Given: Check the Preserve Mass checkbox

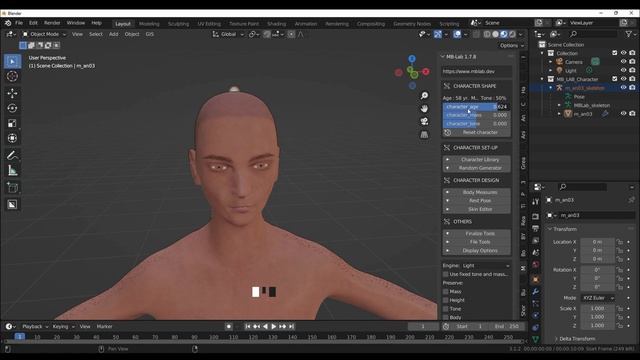Looking at the screenshot, I should coord(446,291).
